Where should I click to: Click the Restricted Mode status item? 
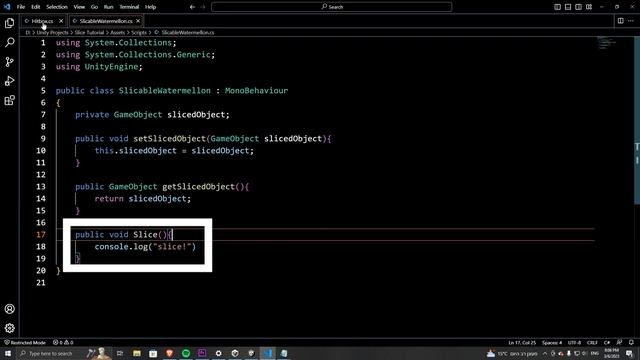coord(24,342)
